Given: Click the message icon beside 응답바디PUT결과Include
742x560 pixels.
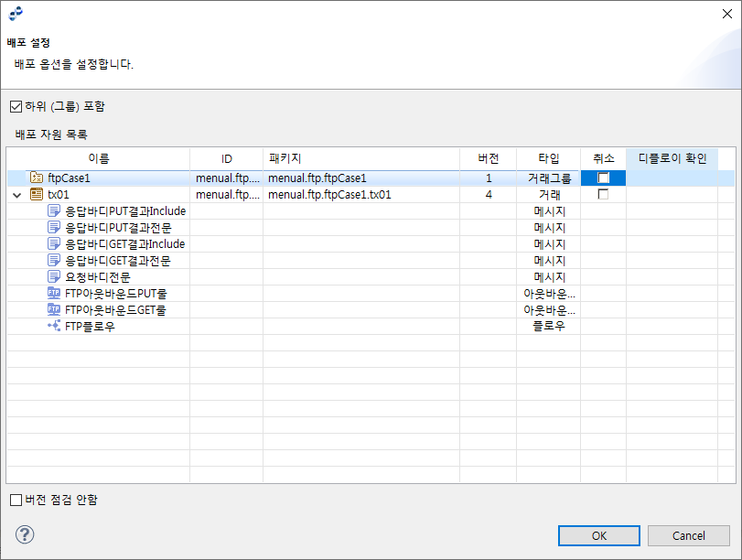Looking at the screenshot, I should point(52,210).
